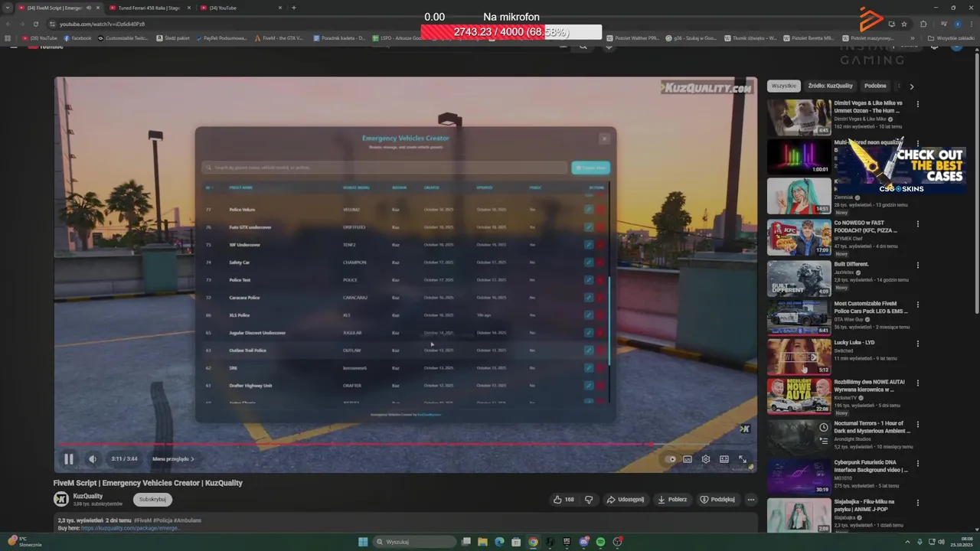Open the 'Built Different.' video thumbnail

[799, 278]
